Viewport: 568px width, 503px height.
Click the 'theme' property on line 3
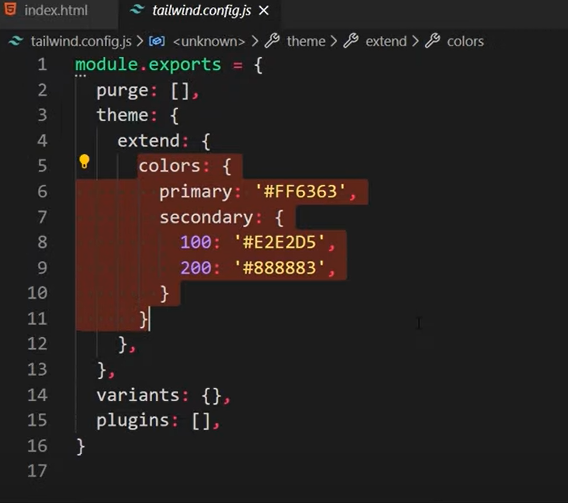click(122, 115)
